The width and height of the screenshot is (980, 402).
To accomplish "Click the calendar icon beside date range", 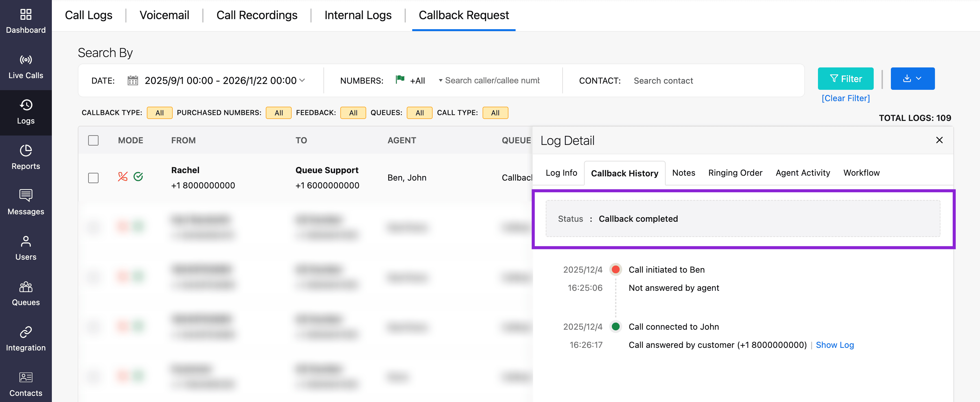I will click(x=133, y=80).
